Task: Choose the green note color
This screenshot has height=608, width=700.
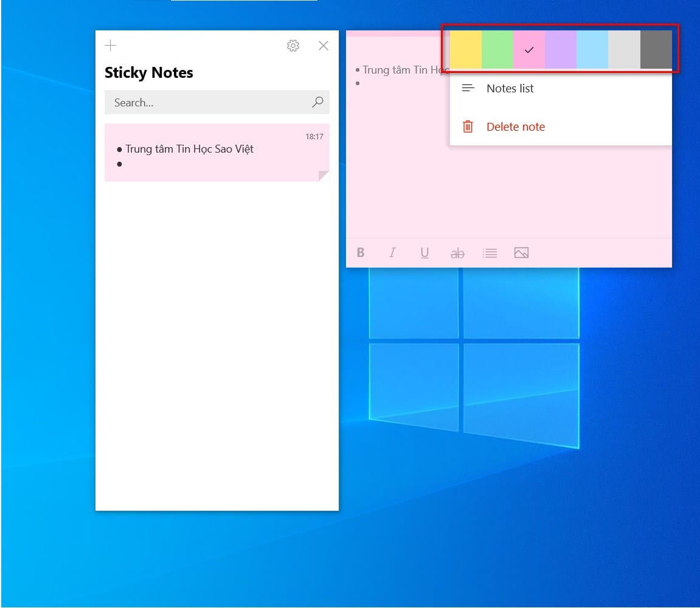Action: click(x=497, y=49)
